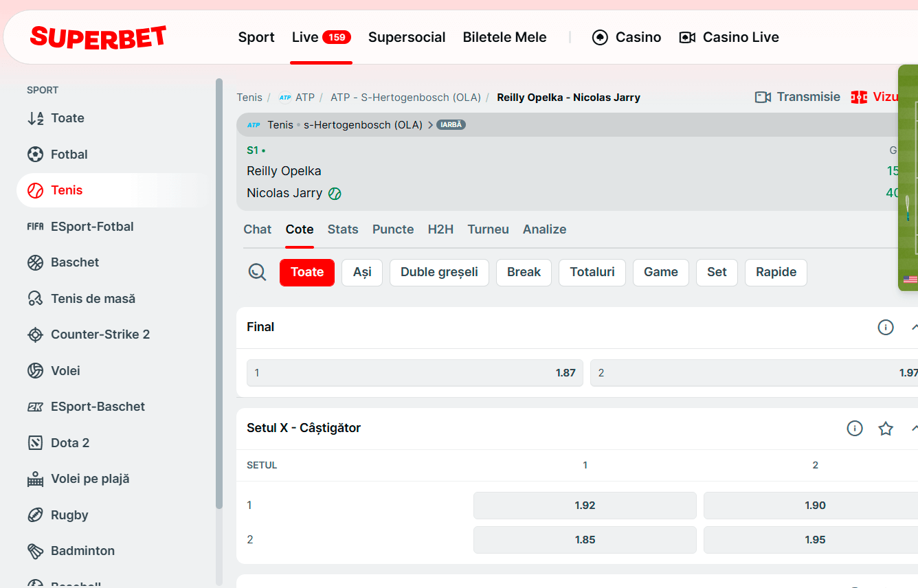This screenshot has width=918, height=588.
Task: Select the Toate filter chip
Action: point(307,272)
